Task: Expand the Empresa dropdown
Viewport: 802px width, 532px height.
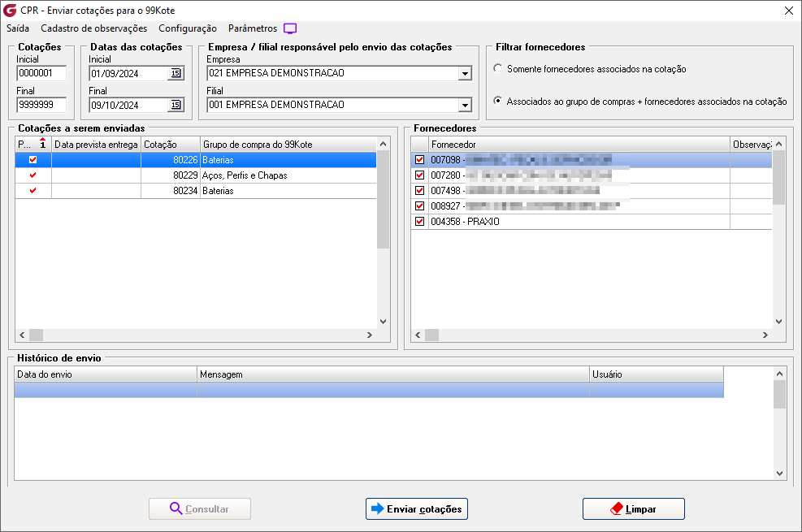Action: point(465,74)
